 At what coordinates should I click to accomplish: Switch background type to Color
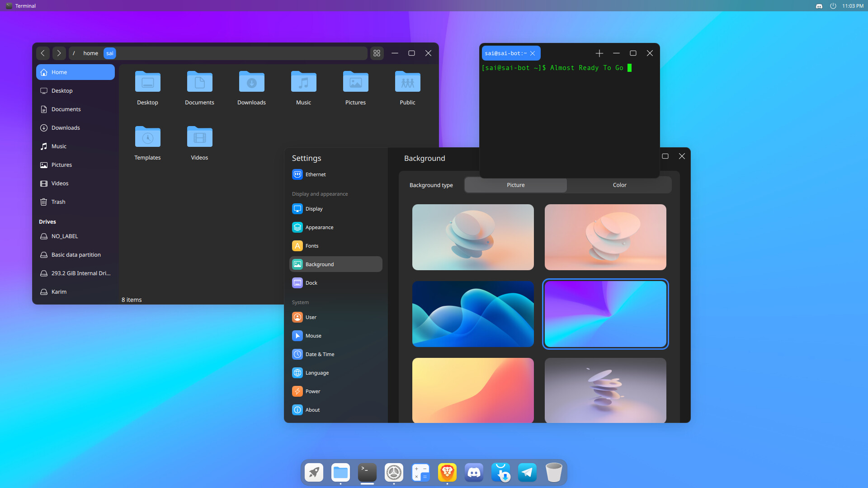(619, 185)
